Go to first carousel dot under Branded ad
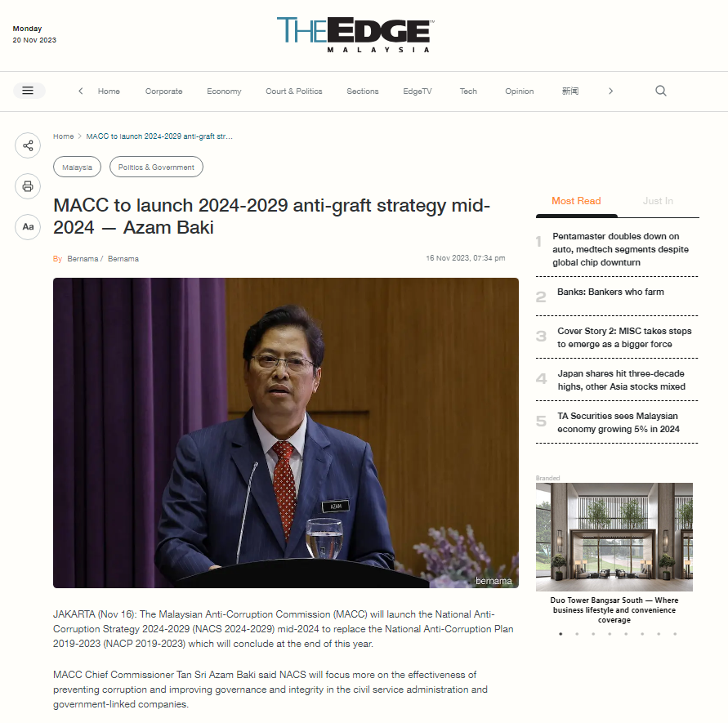This screenshot has width=728, height=723. (x=561, y=634)
